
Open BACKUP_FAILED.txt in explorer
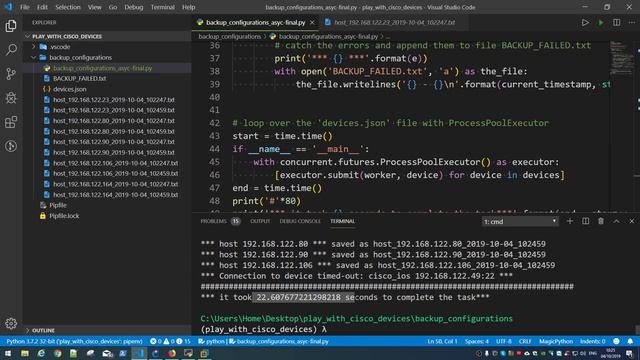click(80, 78)
